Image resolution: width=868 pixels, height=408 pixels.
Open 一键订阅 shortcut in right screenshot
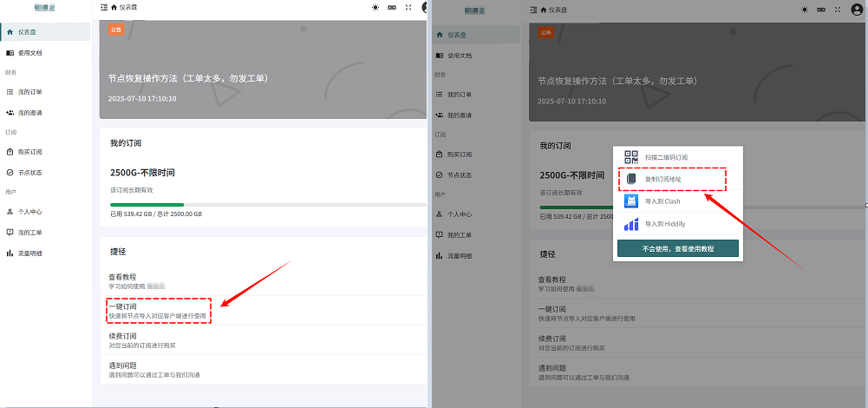click(x=699, y=313)
